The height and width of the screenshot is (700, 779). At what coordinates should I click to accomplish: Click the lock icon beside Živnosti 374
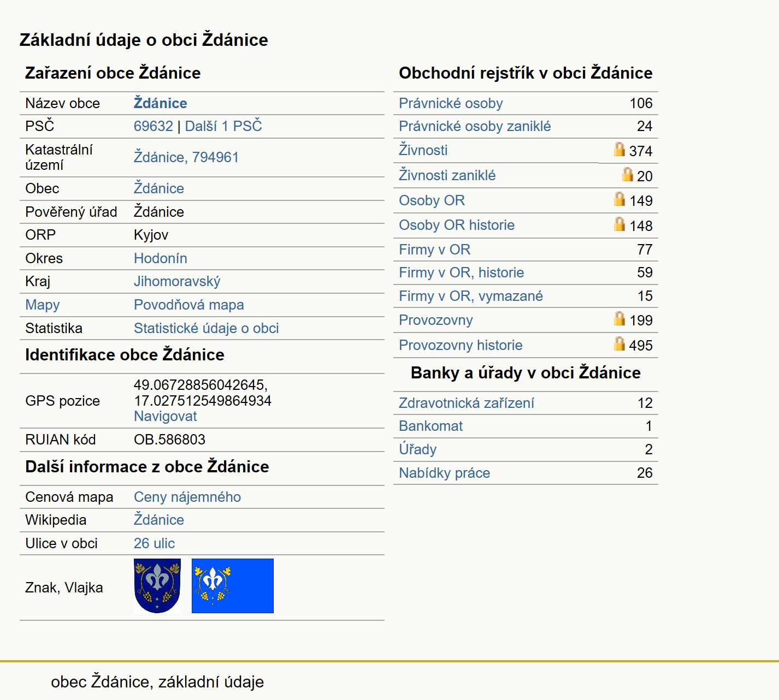click(619, 149)
